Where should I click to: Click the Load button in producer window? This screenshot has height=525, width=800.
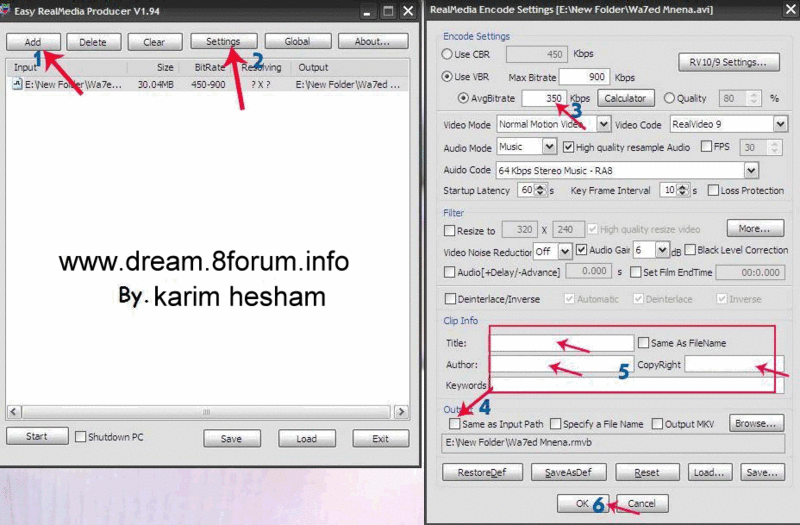(307, 439)
